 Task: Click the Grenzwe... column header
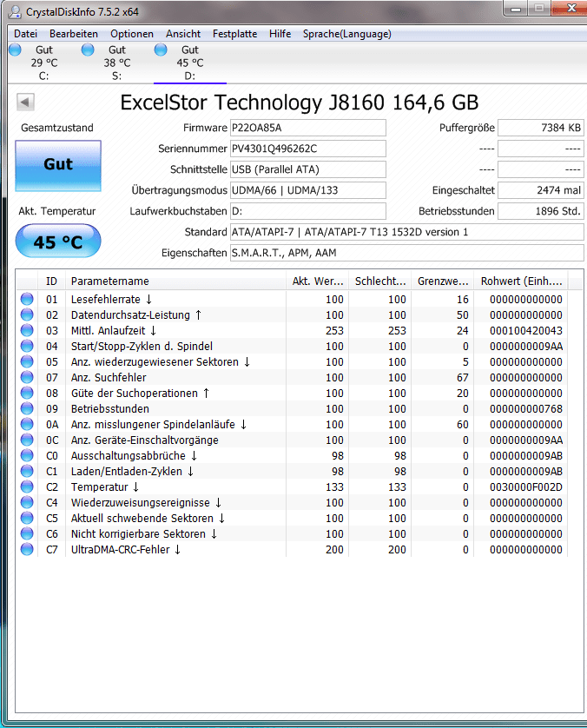pyautogui.click(x=443, y=281)
